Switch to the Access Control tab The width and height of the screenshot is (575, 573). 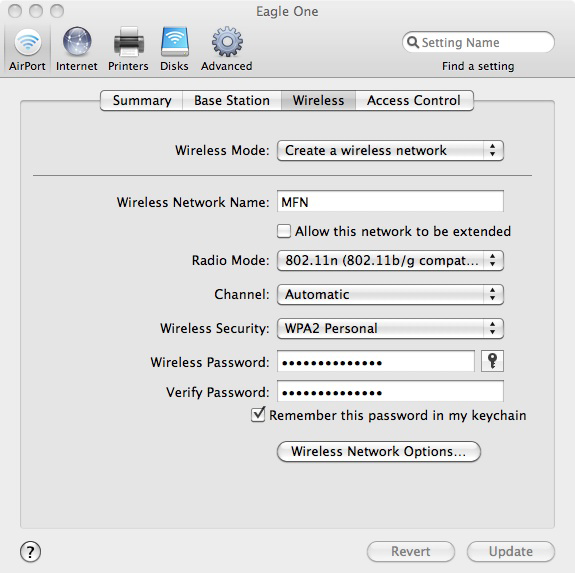[x=414, y=100]
